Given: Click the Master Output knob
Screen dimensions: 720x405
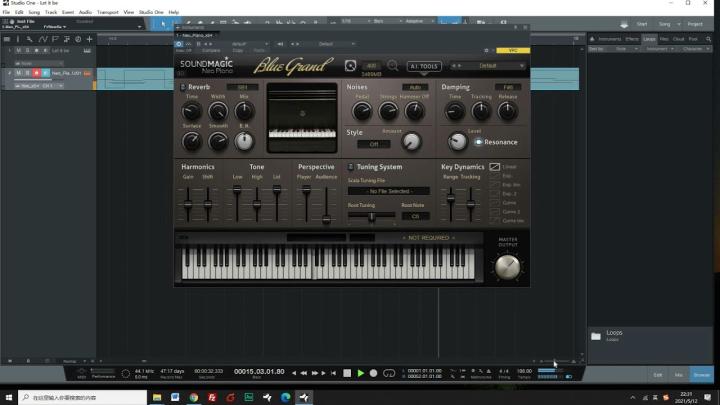Looking at the screenshot, I should coord(508,267).
